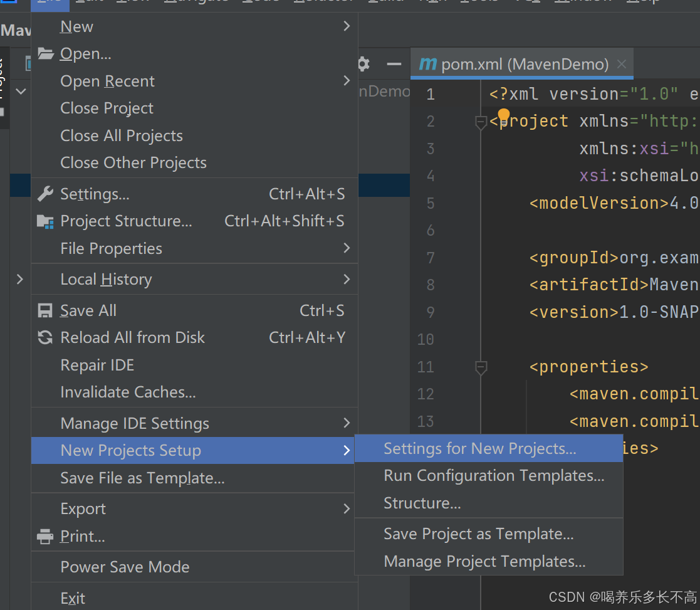Screen dimensions: 700x610
Task: Click the Settings wrench icon
Action: click(46, 194)
